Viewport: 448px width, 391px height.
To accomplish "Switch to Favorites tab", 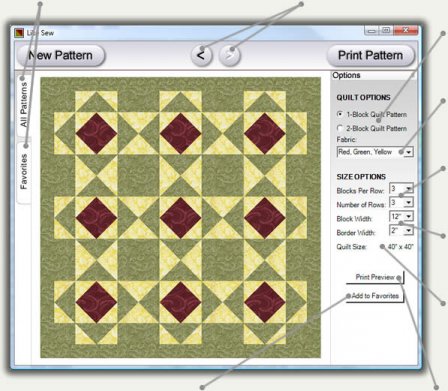I will tap(24, 171).
